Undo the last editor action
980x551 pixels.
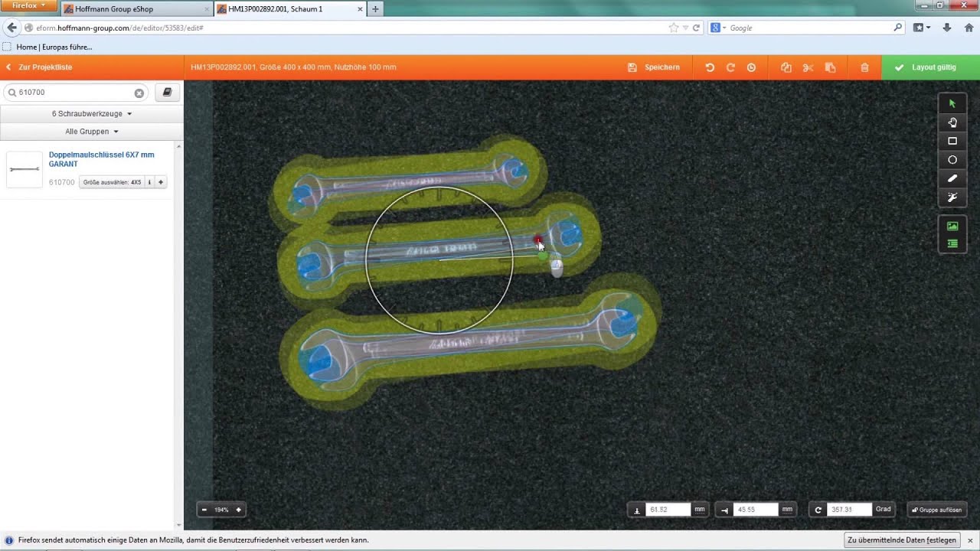pos(710,67)
